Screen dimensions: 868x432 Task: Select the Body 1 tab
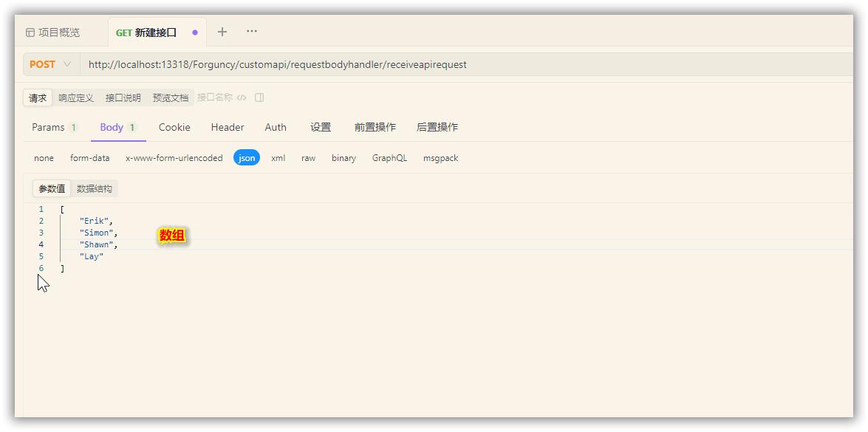[112, 127]
